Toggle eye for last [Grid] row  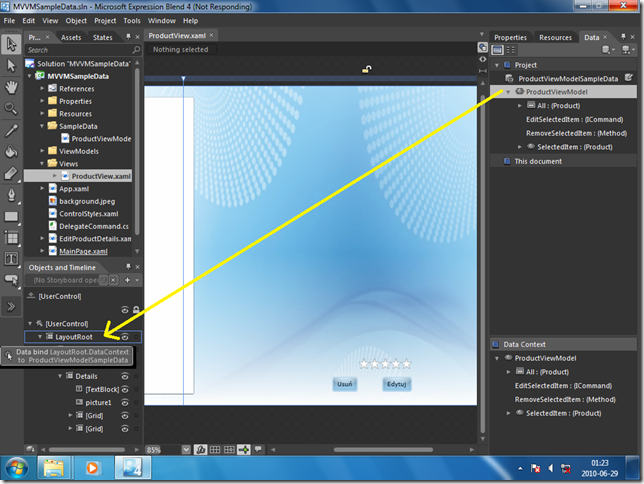(125, 429)
